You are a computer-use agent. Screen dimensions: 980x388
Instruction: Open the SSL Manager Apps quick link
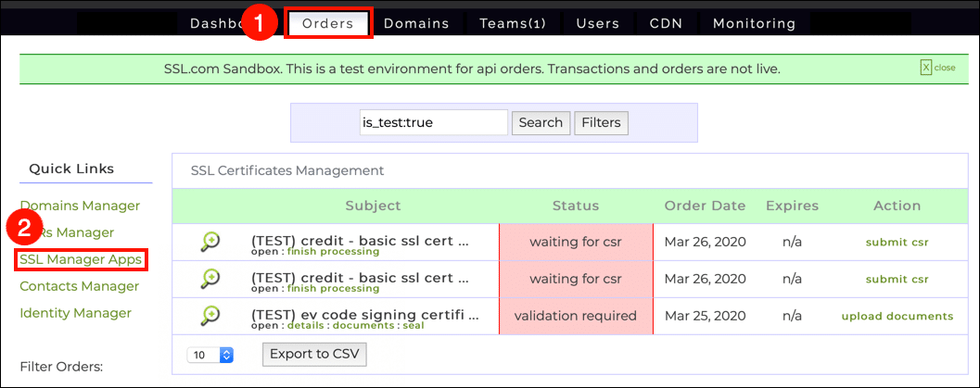coord(83,259)
